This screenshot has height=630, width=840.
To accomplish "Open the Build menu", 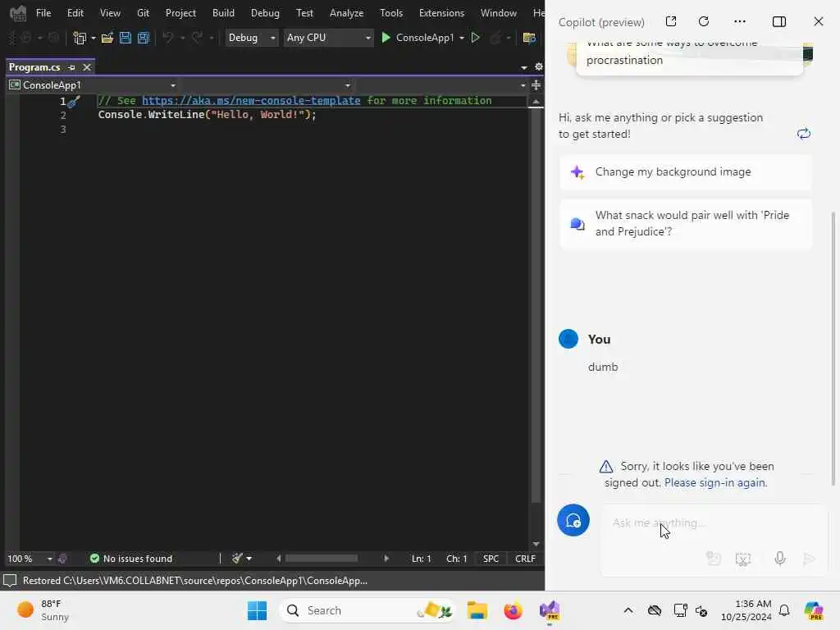I will pos(223,13).
